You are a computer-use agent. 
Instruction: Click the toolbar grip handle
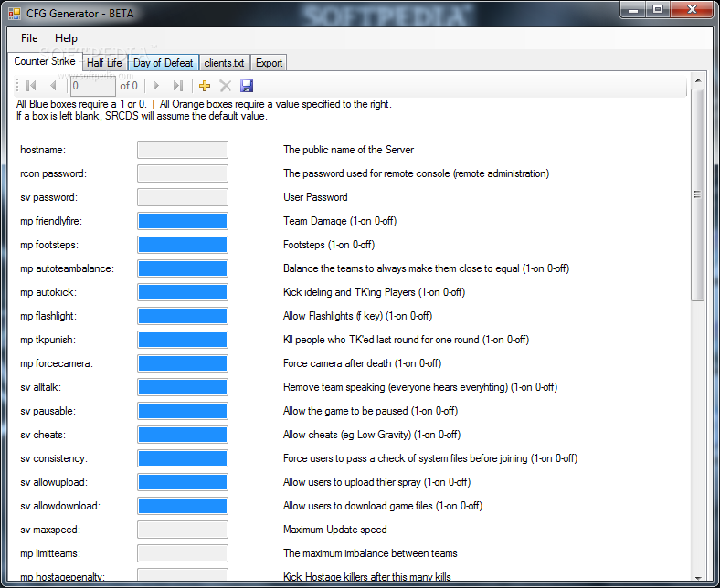click(17, 86)
